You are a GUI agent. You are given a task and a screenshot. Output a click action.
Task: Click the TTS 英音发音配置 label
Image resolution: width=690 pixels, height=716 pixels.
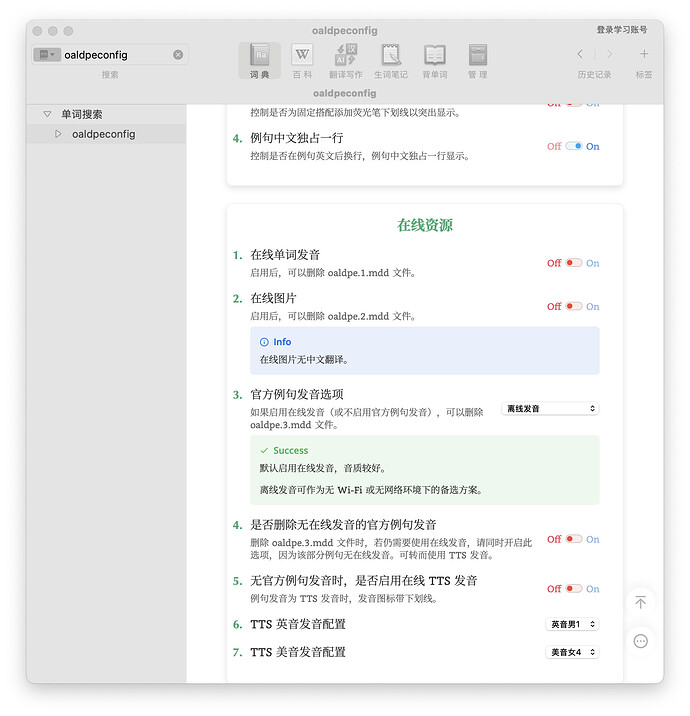298,624
